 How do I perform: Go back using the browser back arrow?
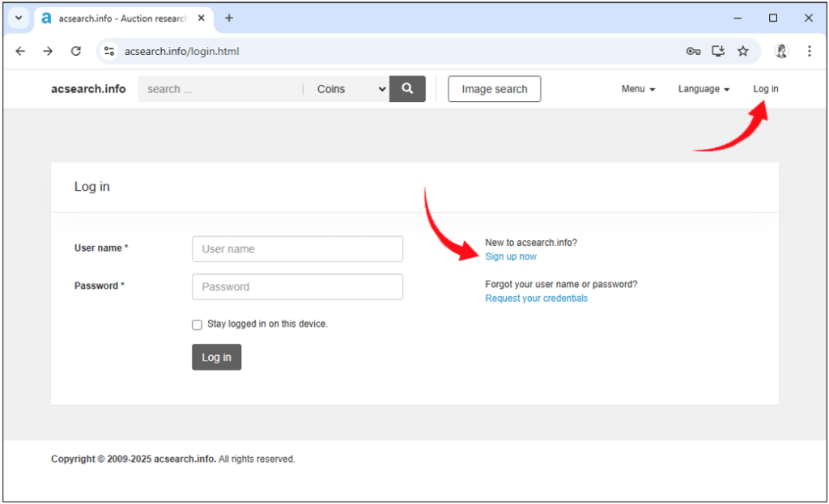(x=21, y=51)
